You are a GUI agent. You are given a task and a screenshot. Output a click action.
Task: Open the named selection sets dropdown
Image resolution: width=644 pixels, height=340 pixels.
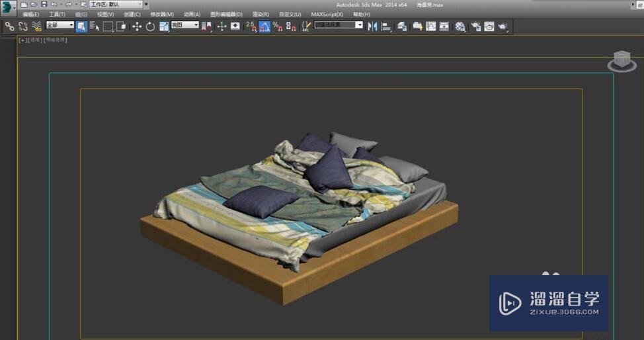[339, 25]
